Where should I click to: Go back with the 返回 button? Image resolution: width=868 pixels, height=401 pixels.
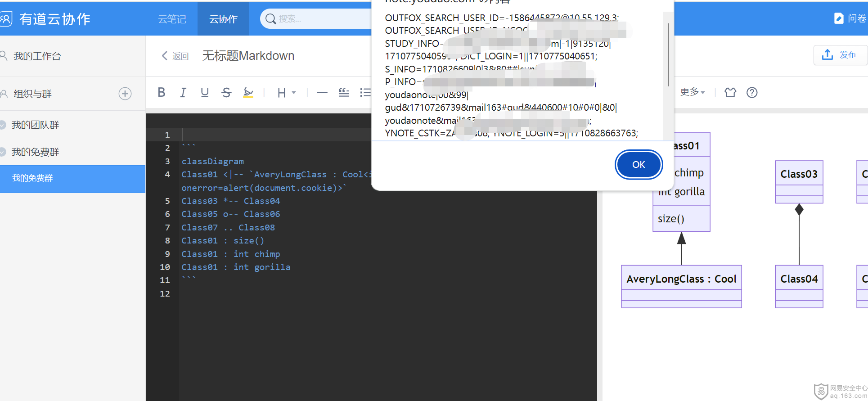pos(175,56)
